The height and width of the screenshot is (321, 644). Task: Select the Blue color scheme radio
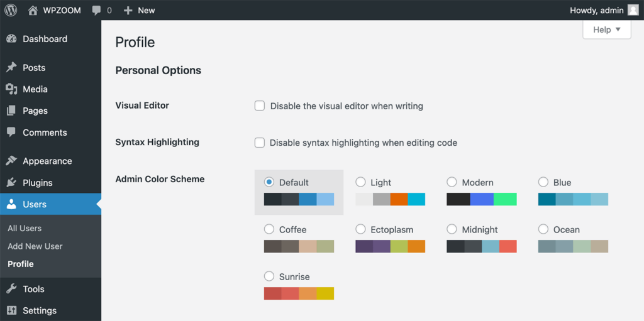click(x=543, y=182)
